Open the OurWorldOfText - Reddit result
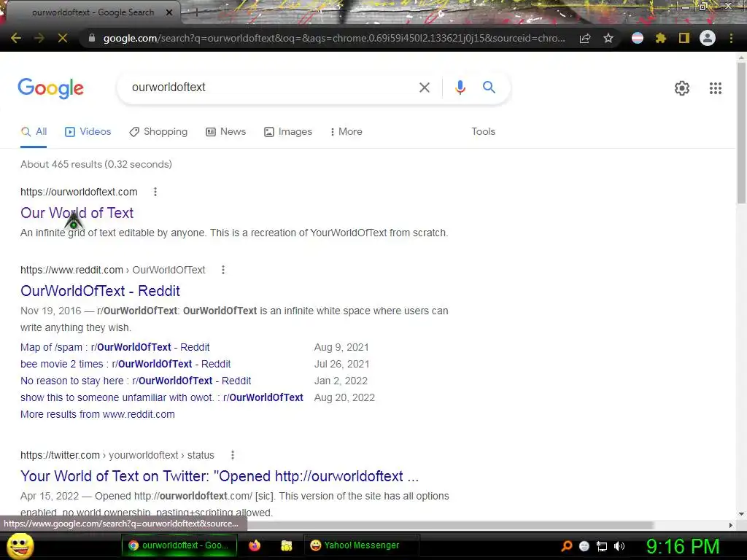Image resolution: width=747 pixels, height=560 pixels. (x=100, y=291)
